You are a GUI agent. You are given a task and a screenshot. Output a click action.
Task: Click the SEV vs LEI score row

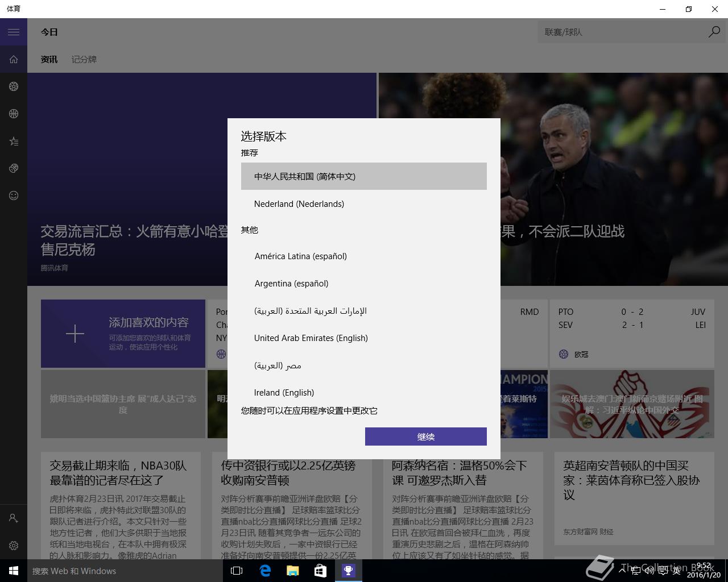click(x=632, y=325)
